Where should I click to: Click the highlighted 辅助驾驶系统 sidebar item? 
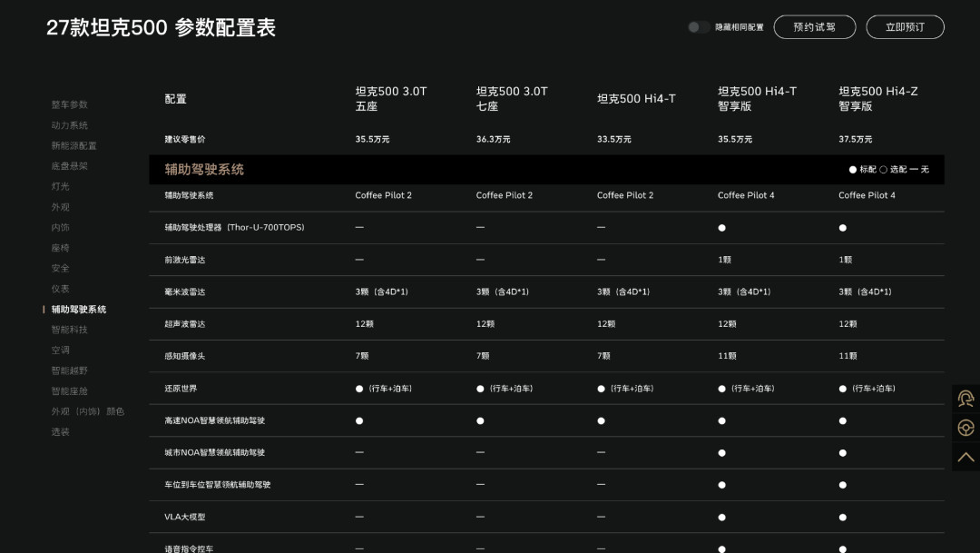coord(79,309)
